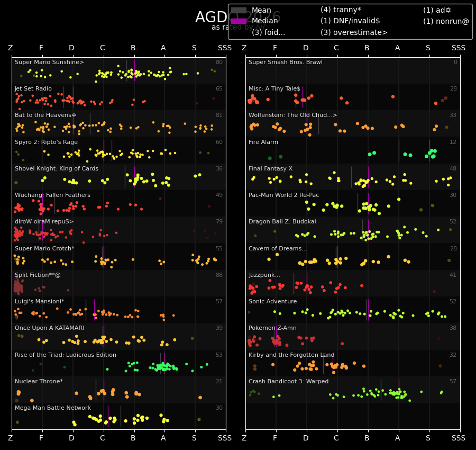This screenshot has height=450, width=476.
Task: Click the vote count '60' for Spyro 2
Action: (x=219, y=142)
